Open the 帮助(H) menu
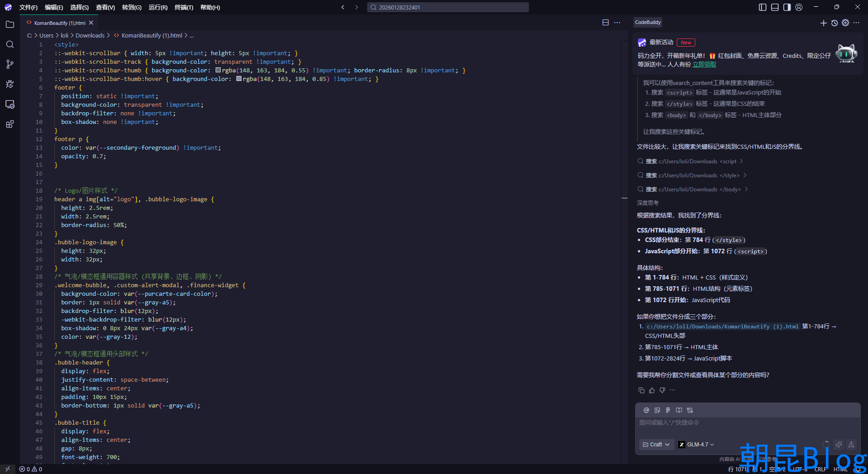 tap(210, 7)
